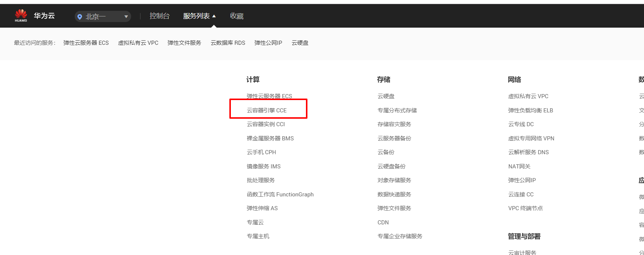
Task: Open recent service 弹性云服务器 ECS
Action: tap(86, 43)
